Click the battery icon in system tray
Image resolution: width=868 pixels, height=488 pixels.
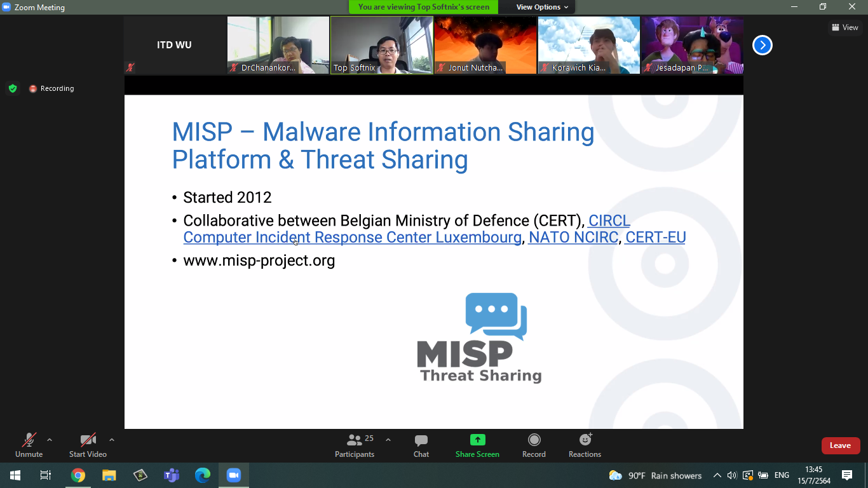point(763,475)
